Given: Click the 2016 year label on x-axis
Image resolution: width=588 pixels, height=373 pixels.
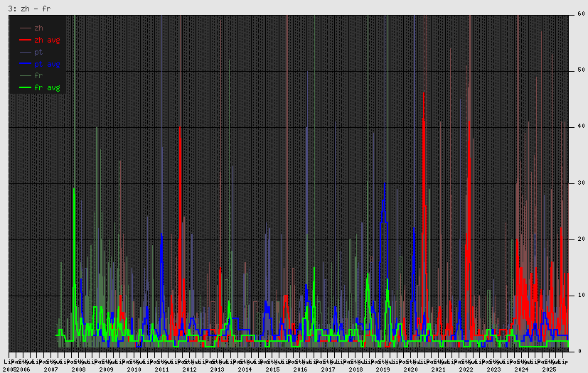Looking at the screenshot, I should [x=300, y=369].
